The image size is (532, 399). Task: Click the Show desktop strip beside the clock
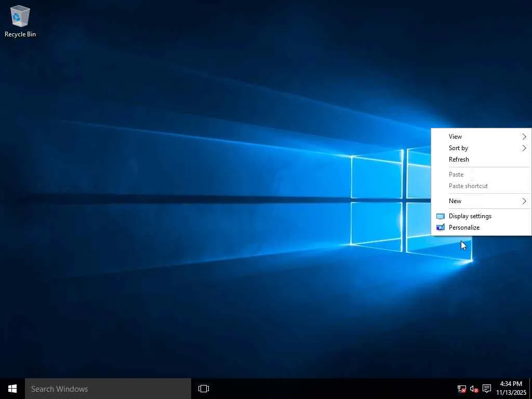[530, 389]
